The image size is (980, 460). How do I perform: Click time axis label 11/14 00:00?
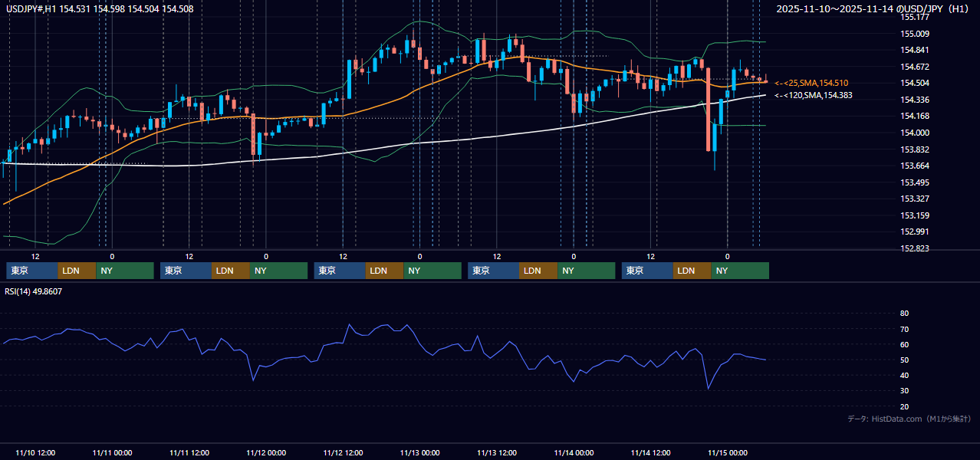point(574,452)
